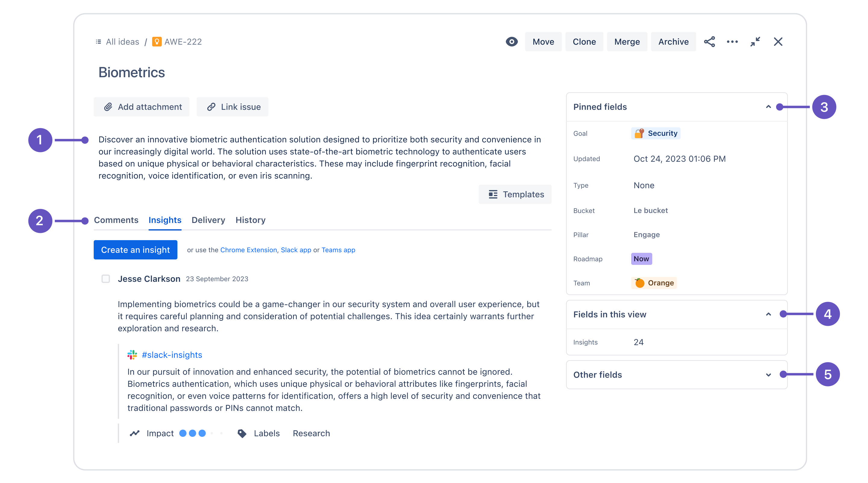Open the more options ellipsis menu
868x483 pixels.
[732, 42]
